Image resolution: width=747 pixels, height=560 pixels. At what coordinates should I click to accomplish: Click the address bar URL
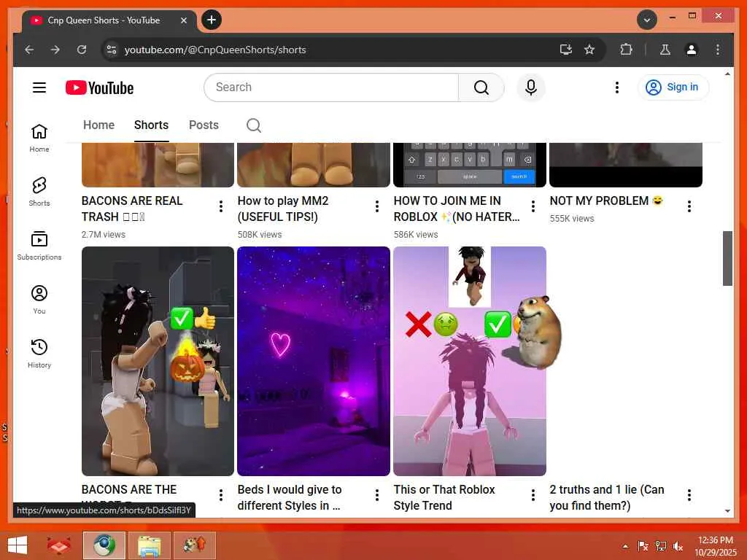coord(215,50)
